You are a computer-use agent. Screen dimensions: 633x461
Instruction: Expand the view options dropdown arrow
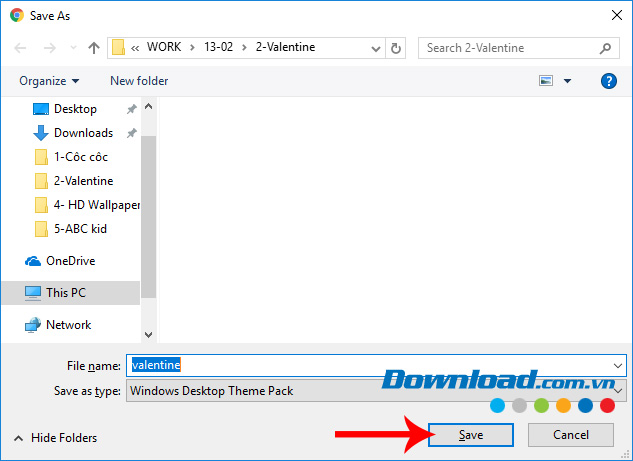pos(568,81)
